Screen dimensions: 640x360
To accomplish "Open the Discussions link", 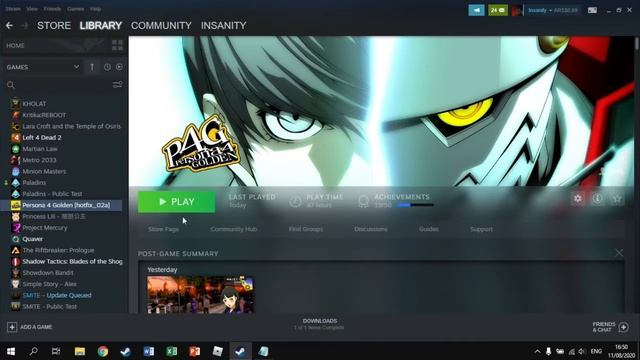I will 371,229.
